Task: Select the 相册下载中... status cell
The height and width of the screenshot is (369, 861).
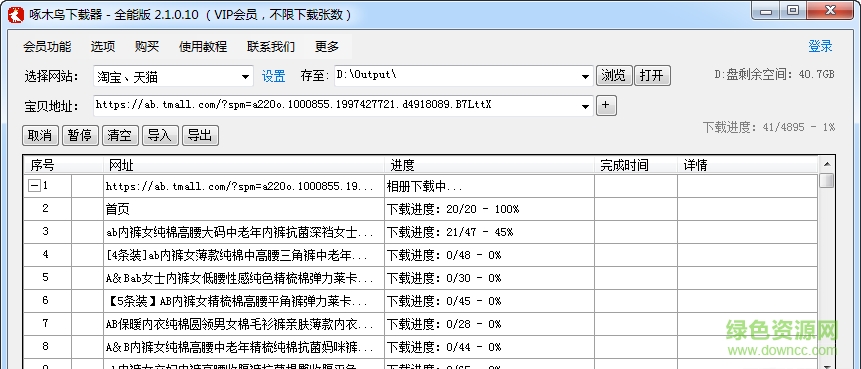Action: [489, 186]
